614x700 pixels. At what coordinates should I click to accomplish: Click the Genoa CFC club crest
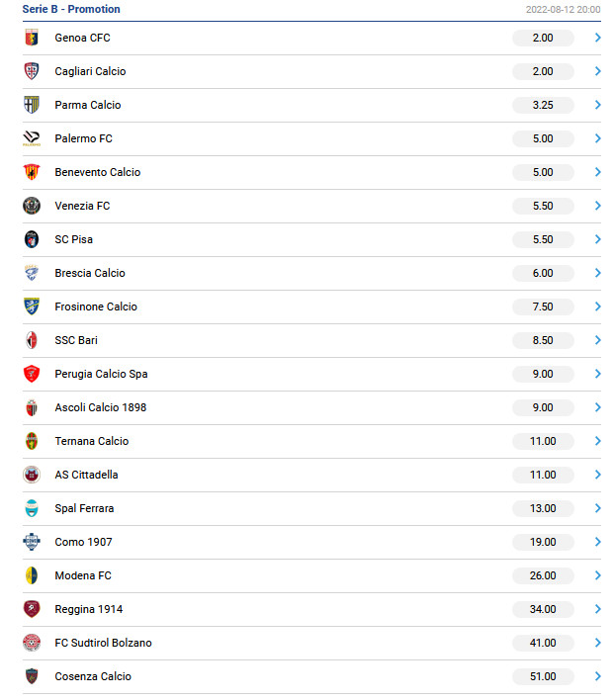(32, 38)
